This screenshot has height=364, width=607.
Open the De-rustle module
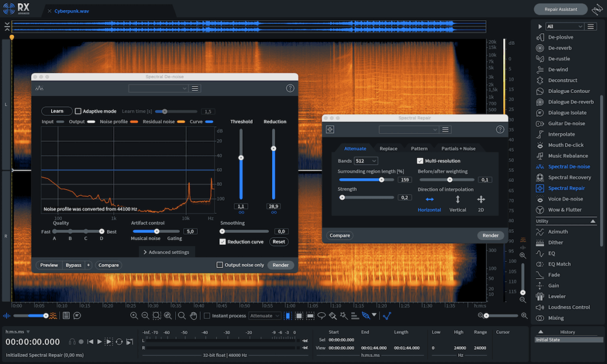point(559,59)
